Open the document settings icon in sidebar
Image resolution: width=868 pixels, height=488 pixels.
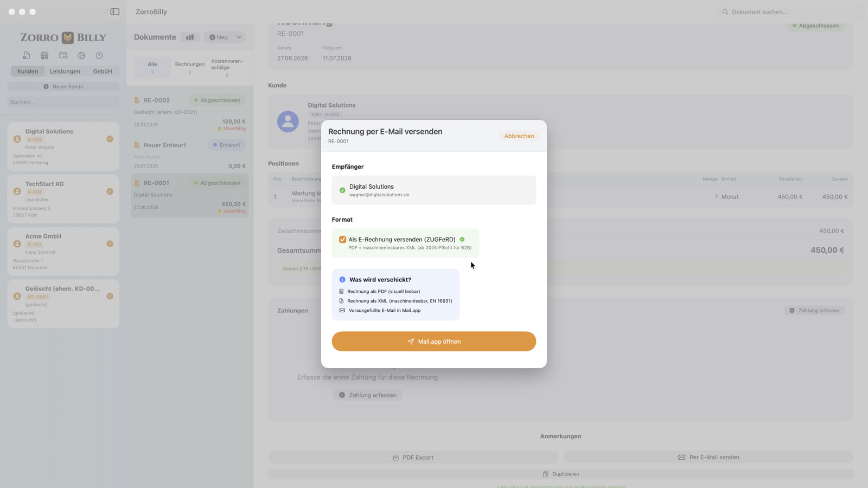(26, 55)
